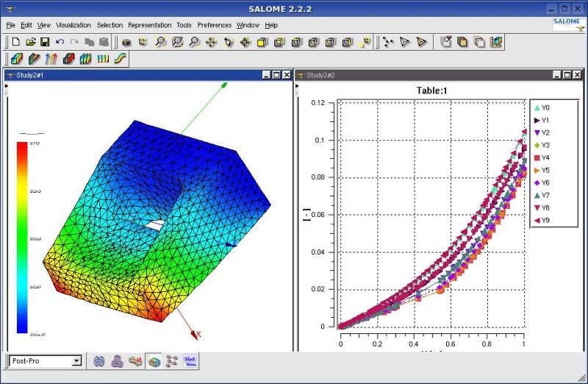This screenshot has width=588, height=384.
Task: Click the Cut Lines vertical bars icon
Action: pos(103,59)
